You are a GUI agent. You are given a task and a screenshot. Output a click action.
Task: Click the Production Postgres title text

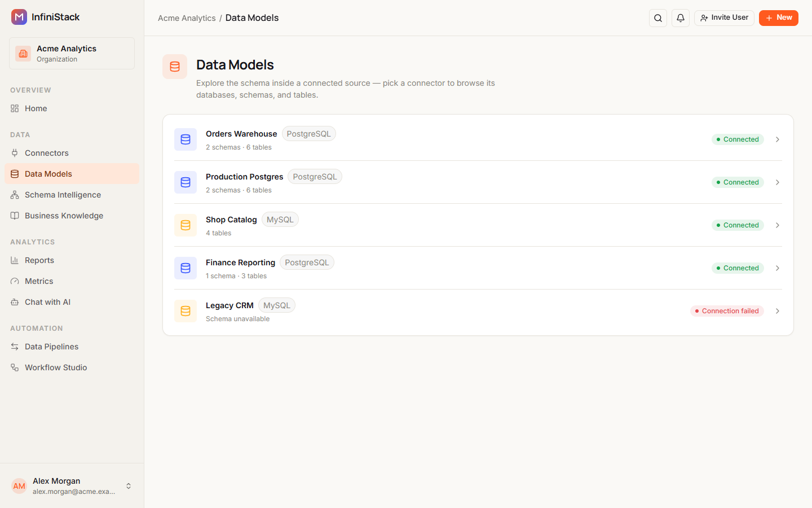244,177
